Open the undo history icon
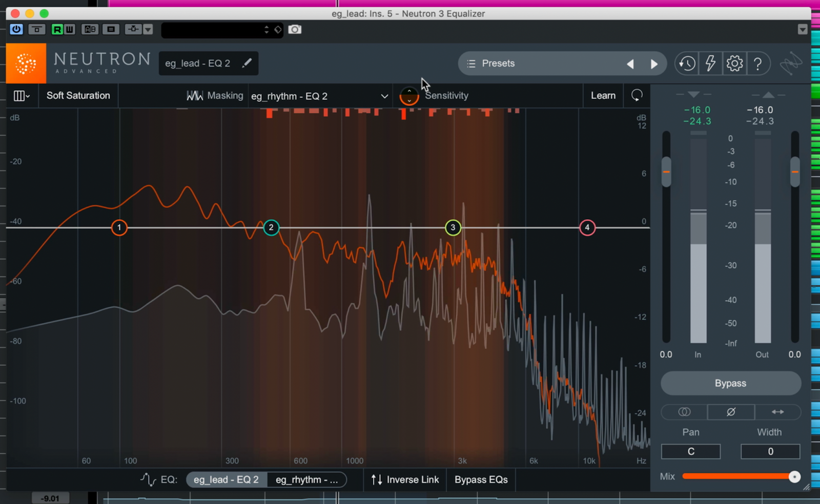820x504 pixels. click(687, 64)
